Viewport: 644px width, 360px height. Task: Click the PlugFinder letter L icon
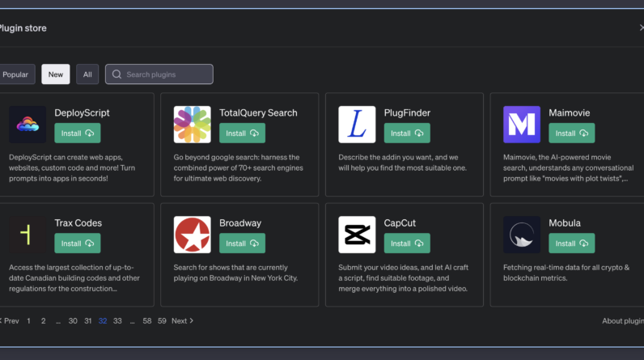(x=357, y=125)
